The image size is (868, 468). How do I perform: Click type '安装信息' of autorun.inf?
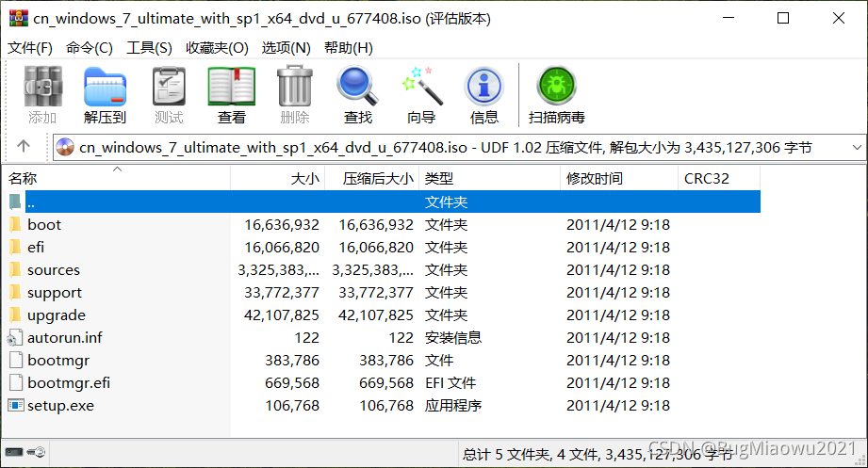pyautogui.click(x=453, y=337)
